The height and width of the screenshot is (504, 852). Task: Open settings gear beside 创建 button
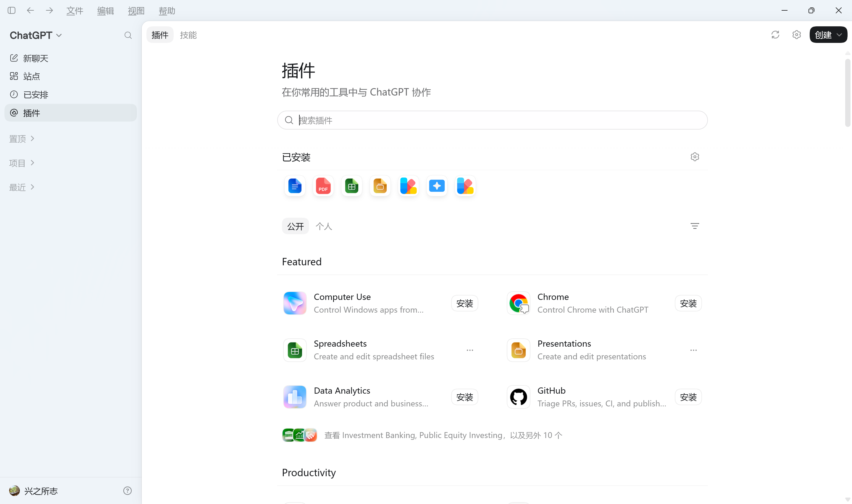tap(796, 35)
